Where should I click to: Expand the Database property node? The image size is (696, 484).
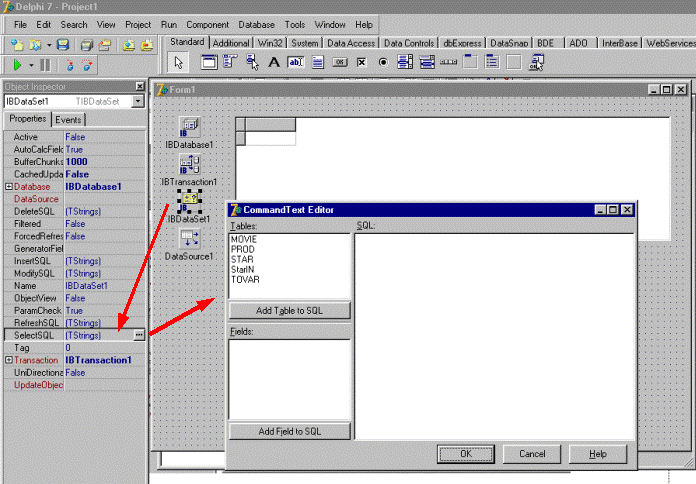8,186
